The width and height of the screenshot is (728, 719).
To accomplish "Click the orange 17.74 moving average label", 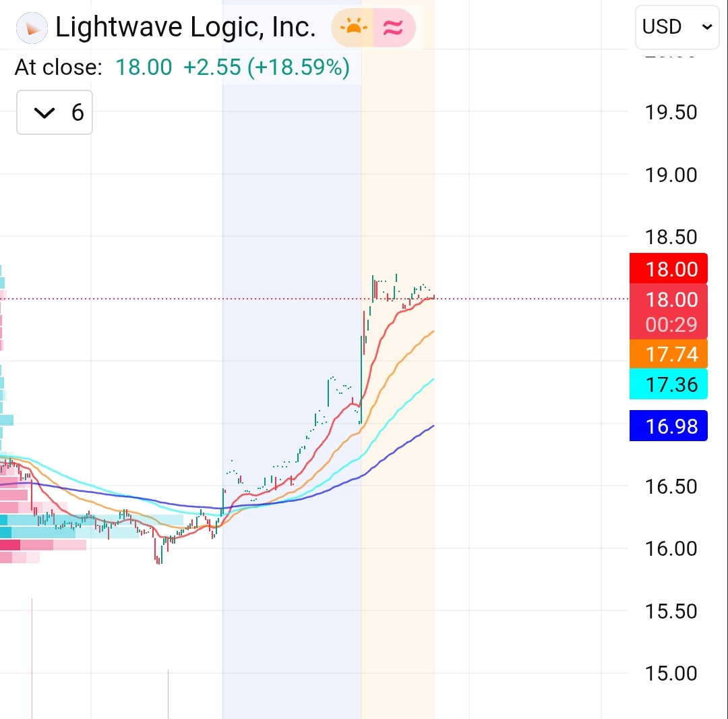I will click(668, 354).
